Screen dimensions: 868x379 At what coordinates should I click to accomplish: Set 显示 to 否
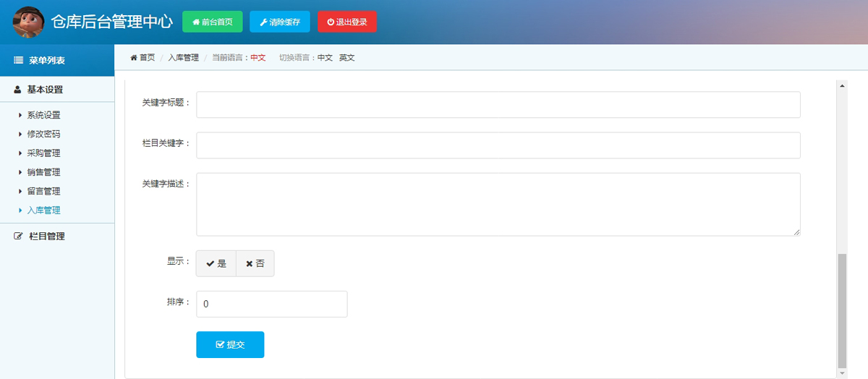coord(255,263)
